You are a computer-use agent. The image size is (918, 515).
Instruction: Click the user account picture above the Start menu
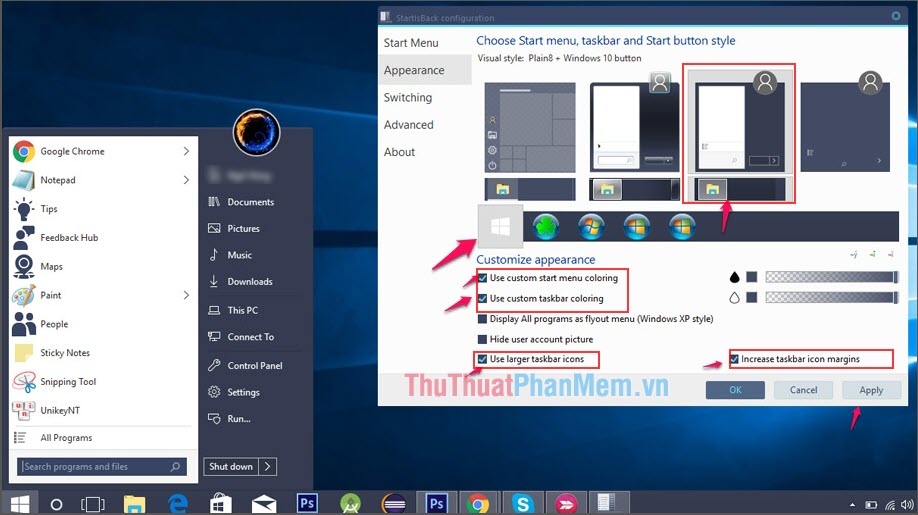256,132
